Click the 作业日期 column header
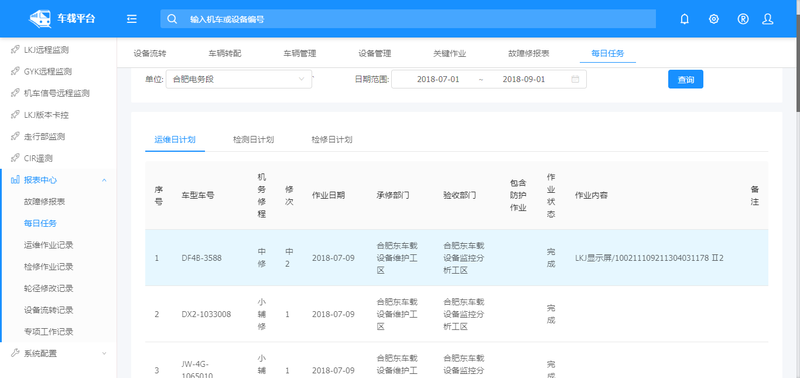800x378 pixels. click(329, 195)
